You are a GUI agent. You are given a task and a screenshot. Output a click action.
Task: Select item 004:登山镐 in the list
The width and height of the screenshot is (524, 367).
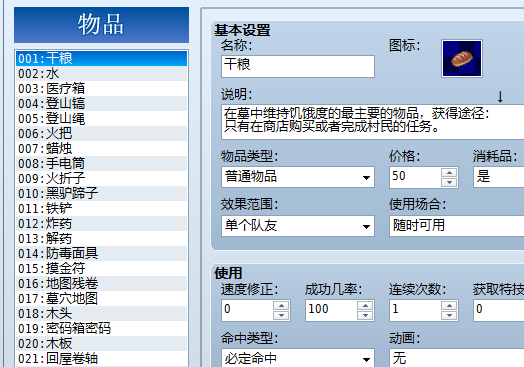[101, 104]
